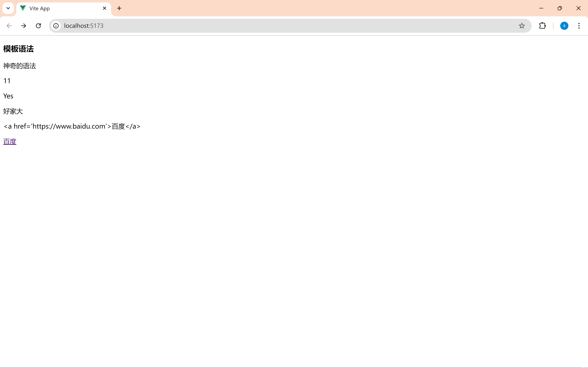Click the browser forward arrow
588x368 pixels.
point(23,26)
